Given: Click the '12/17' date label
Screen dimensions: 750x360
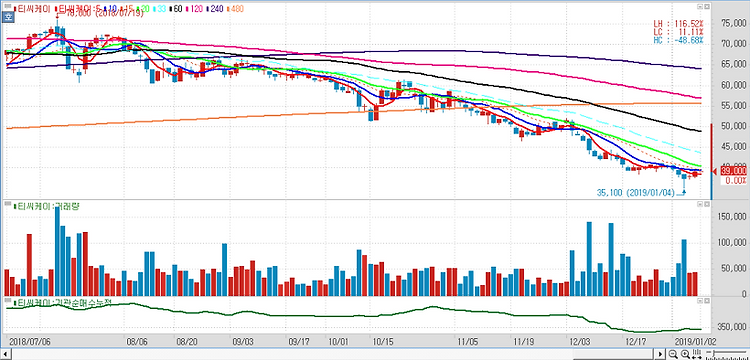Looking at the screenshot, I should [636, 342].
